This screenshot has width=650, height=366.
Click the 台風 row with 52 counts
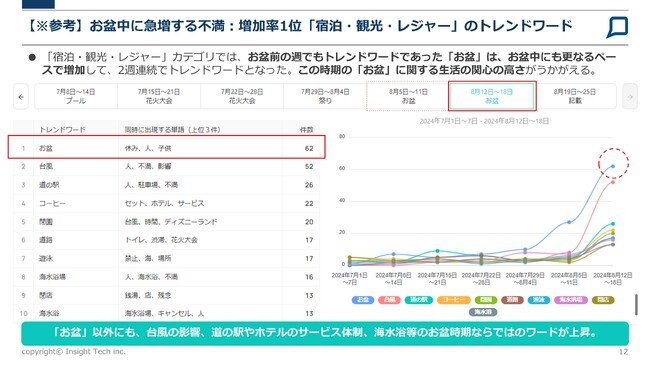pyautogui.click(x=167, y=167)
